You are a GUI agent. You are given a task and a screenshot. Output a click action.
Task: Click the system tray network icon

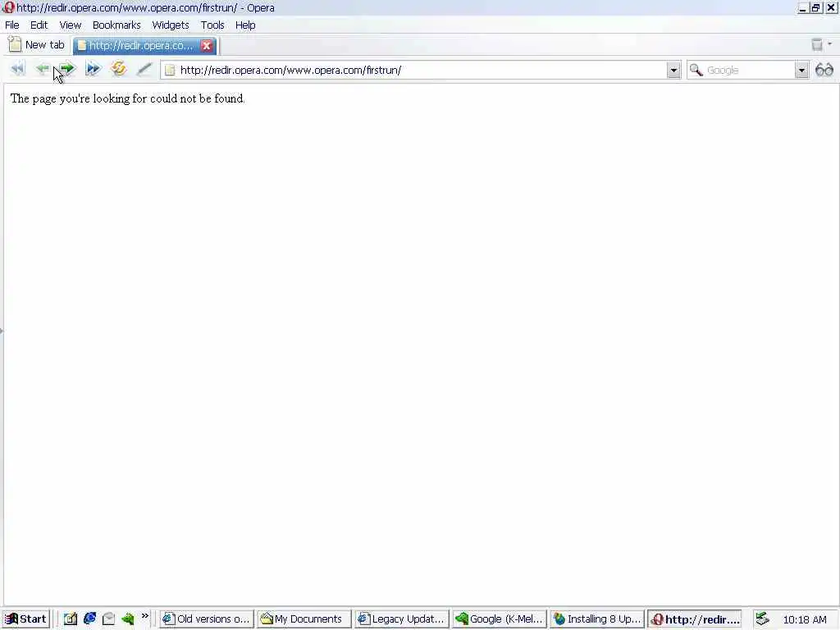(763, 619)
